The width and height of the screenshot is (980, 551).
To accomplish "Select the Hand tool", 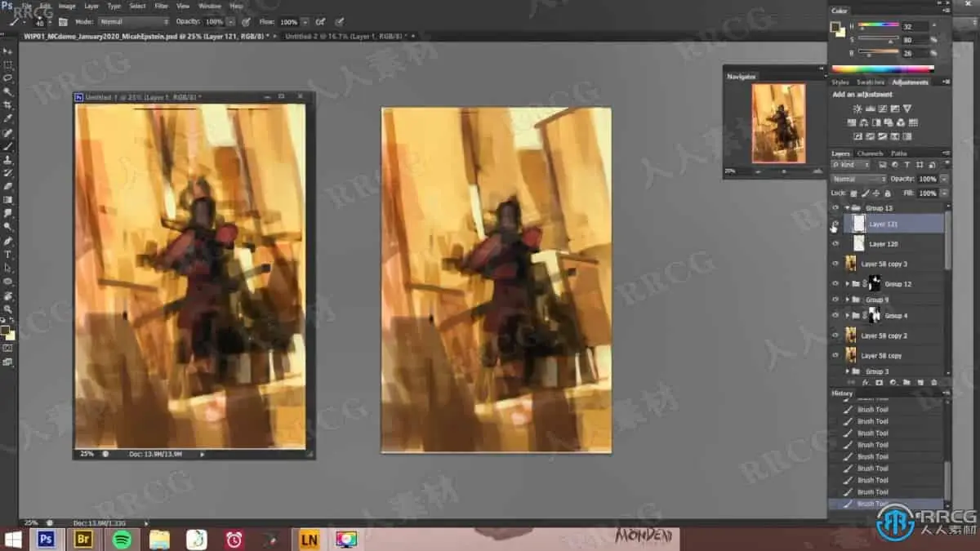I will point(8,295).
